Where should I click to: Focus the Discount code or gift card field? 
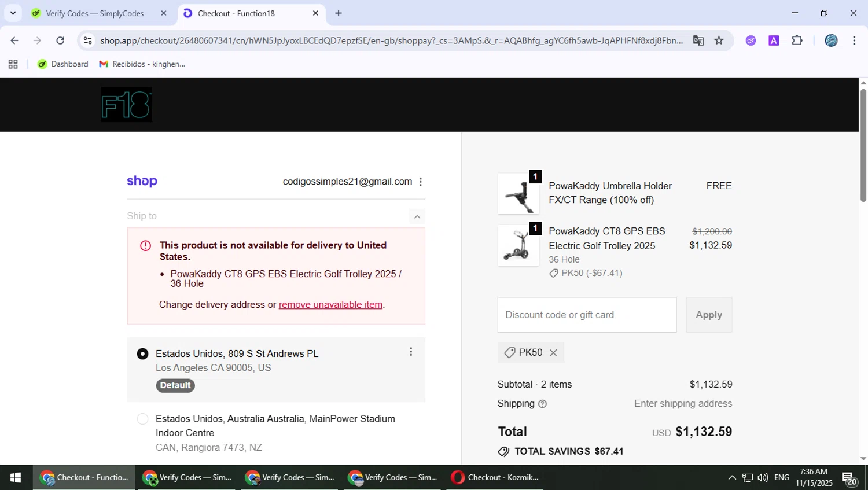click(x=587, y=315)
